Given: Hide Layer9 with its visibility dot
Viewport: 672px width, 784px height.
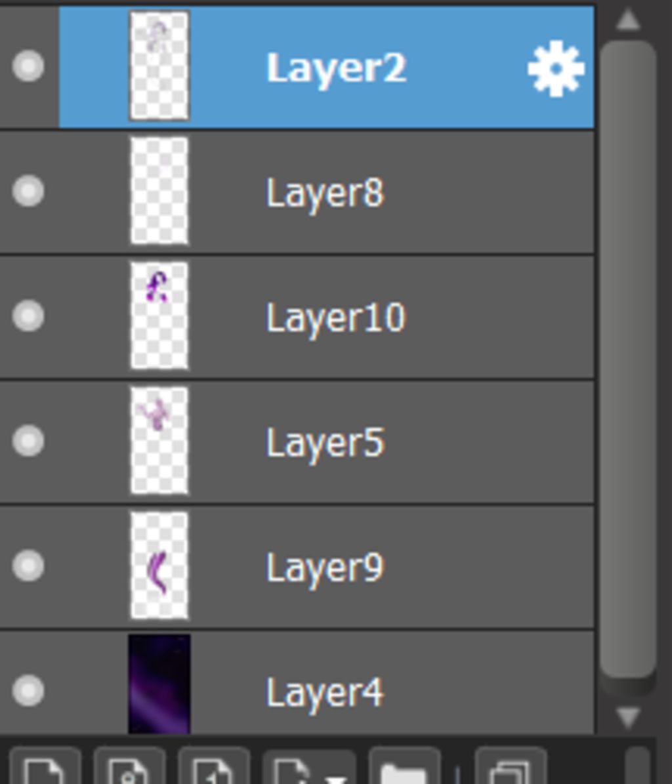Looking at the screenshot, I should (x=28, y=566).
